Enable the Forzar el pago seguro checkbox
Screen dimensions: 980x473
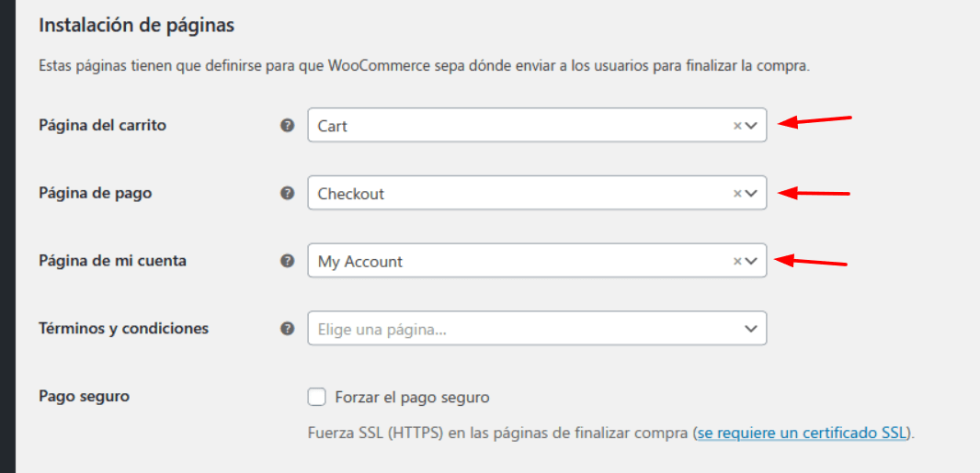pos(317,397)
